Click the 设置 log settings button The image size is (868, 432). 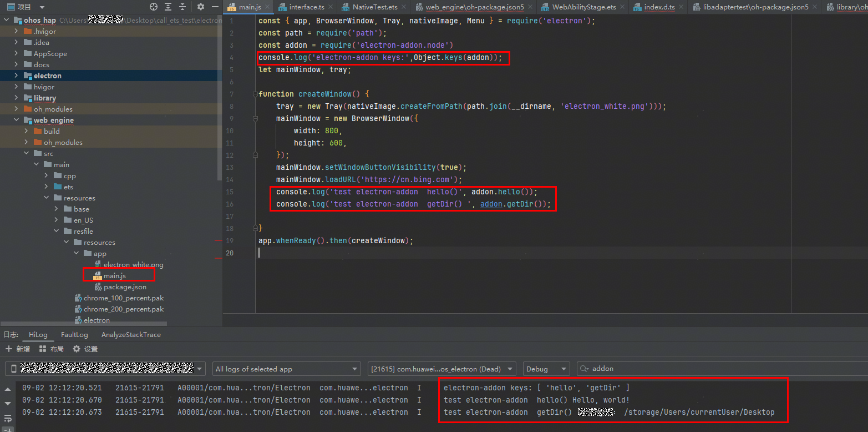point(85,349)
